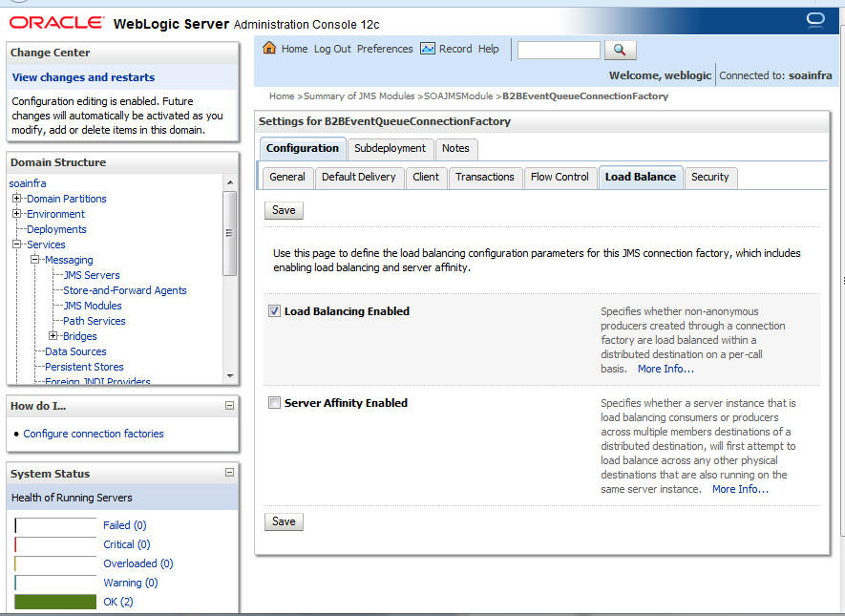Viewport: 845px width, 616px height.
Task: Expand the Bridges tree node
Action: [x=53, y=336]
